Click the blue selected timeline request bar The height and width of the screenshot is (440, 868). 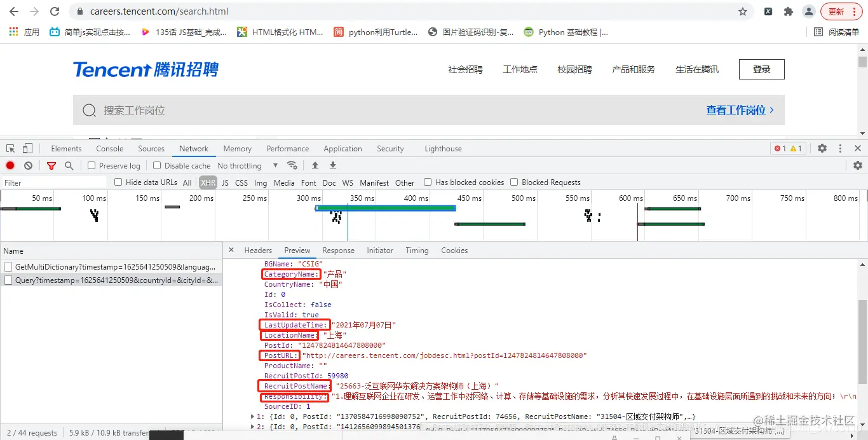click(x=385, y=208)
